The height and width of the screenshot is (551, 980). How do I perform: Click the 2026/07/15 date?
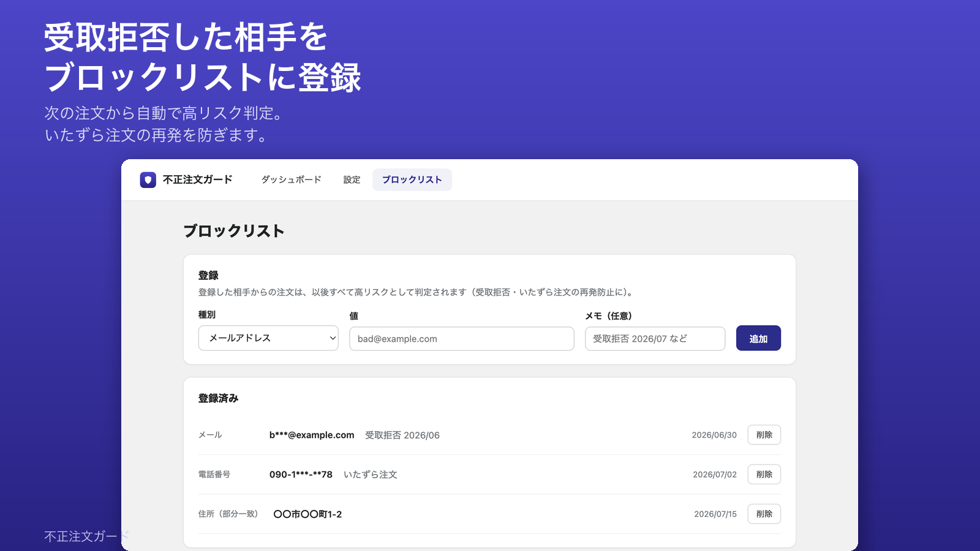715,514
